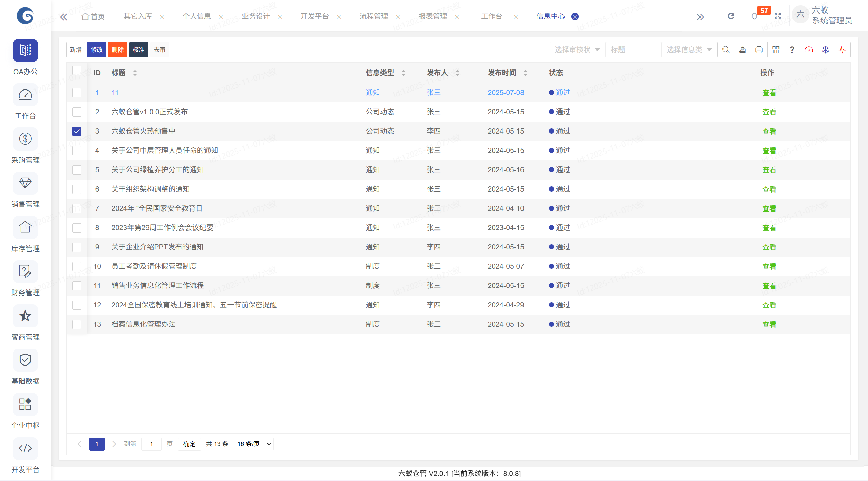The image size is (868, 481).
Task: Click the orange 删除 button
Action: pyautogui.click(x=117, y=50)
